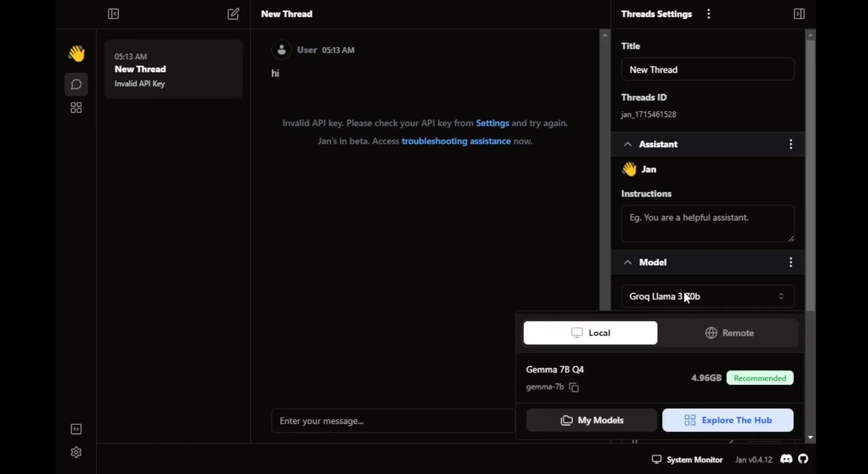868x474 pixels.
Task: Copy the gemma-7b model ID
Action: (573, 388)
